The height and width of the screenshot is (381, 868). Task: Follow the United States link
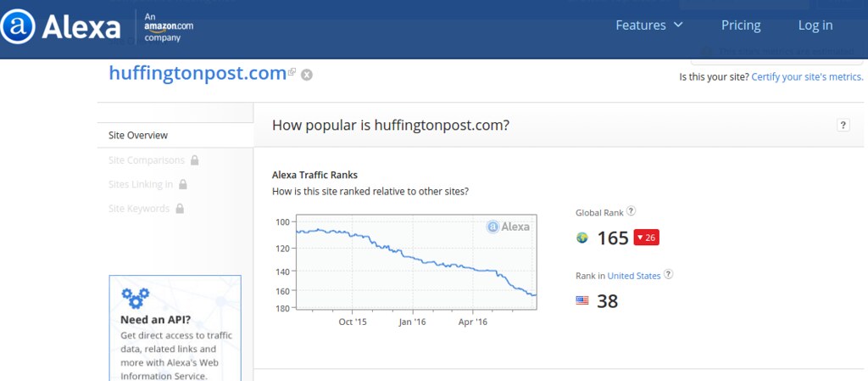(x=633, y=276)
